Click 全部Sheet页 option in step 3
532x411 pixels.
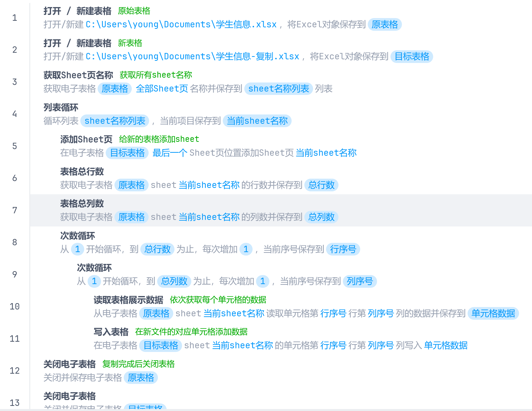tap(162, 89)
